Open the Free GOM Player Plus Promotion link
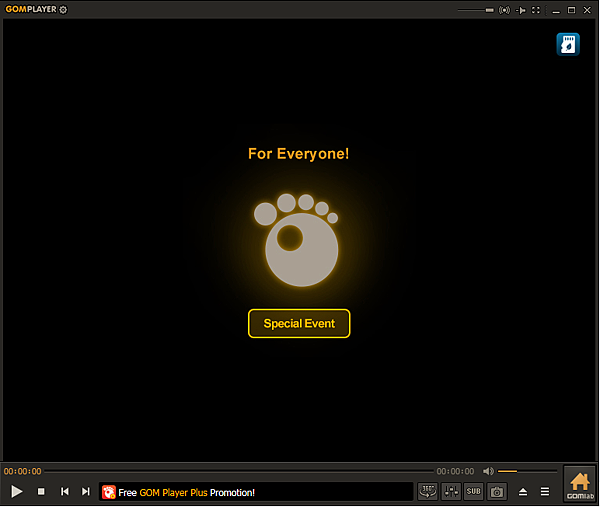 pyautogui.click(x=186, y=492)
